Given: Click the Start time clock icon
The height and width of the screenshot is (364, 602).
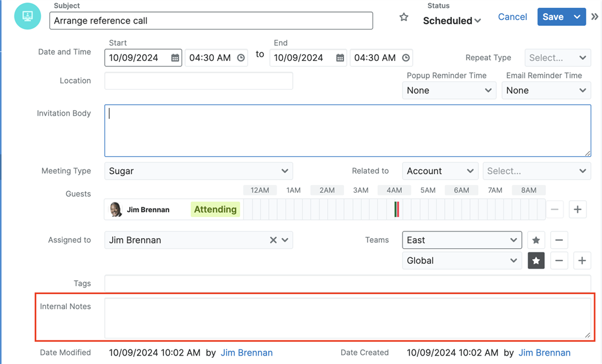Looking at the screenshot, I should 241,58.
